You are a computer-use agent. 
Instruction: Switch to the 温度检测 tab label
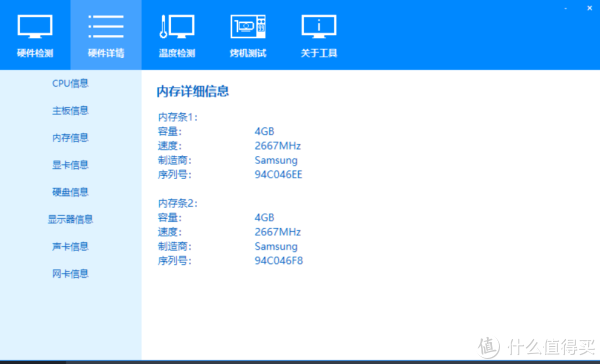point(177,53)
